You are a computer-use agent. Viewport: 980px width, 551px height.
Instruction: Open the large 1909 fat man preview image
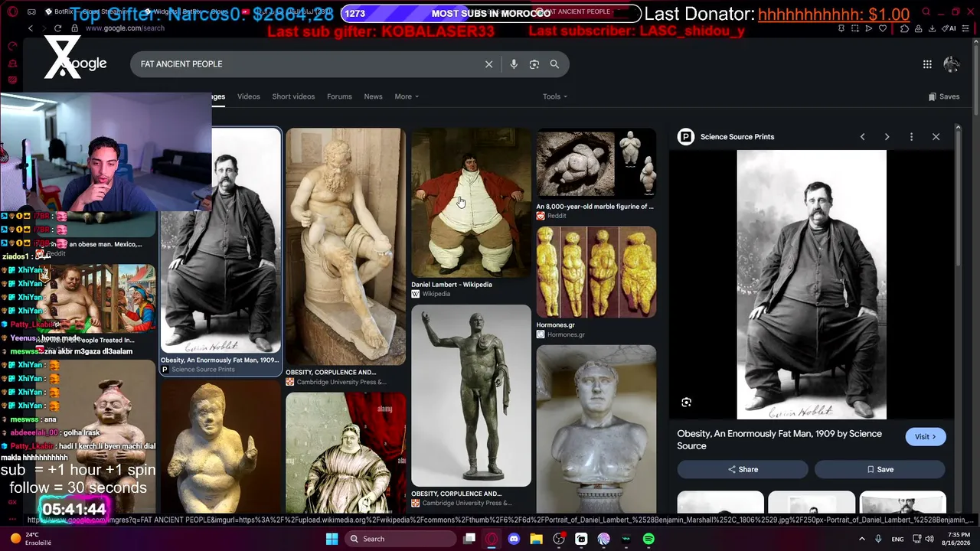812,285
